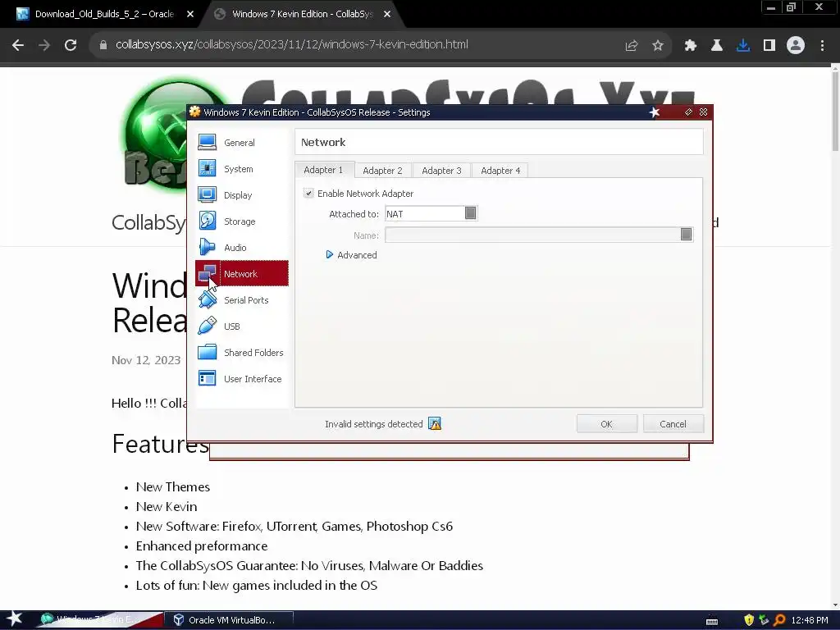Switch to Adapter 2 tab
This screenshot has height=630, width=840.
(x=382, y=171)
